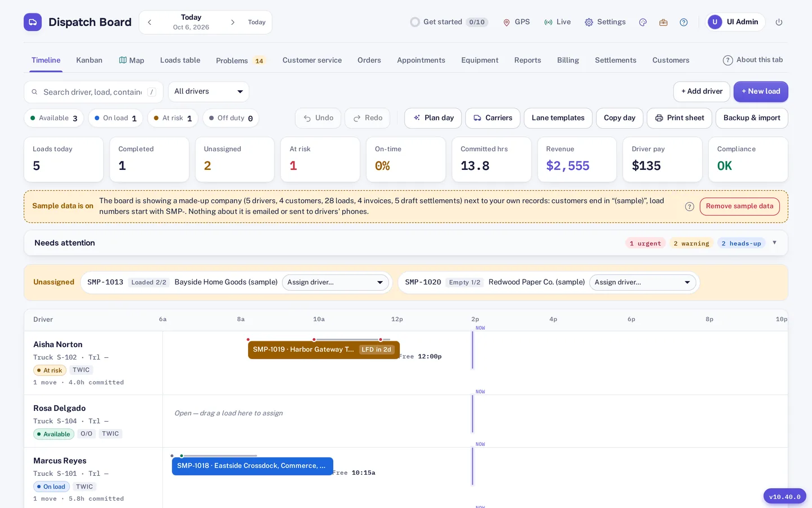812x508 pixels.
Task: Toggle the At risk status filter
Action: (173, 118)
